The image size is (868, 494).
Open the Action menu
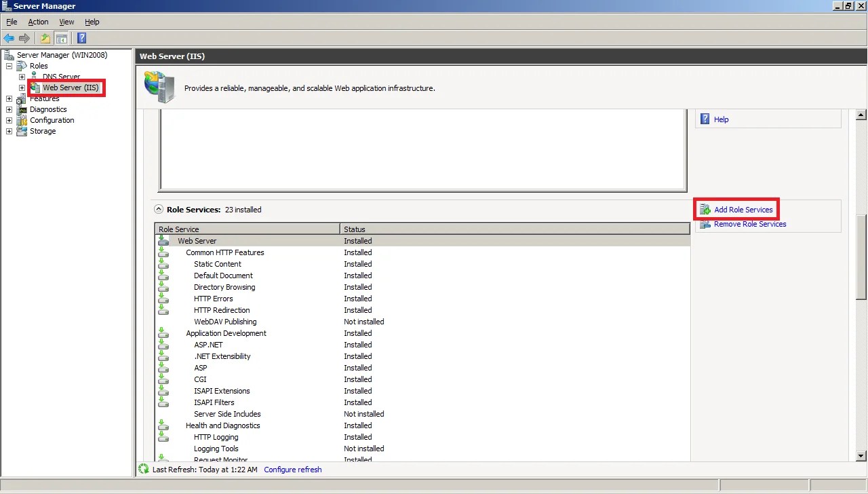tap(38, 22)
